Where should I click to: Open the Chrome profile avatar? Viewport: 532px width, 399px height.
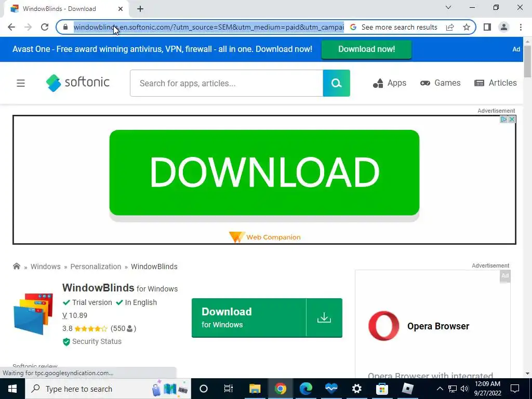pyautogui.click(x=504, y=27)
